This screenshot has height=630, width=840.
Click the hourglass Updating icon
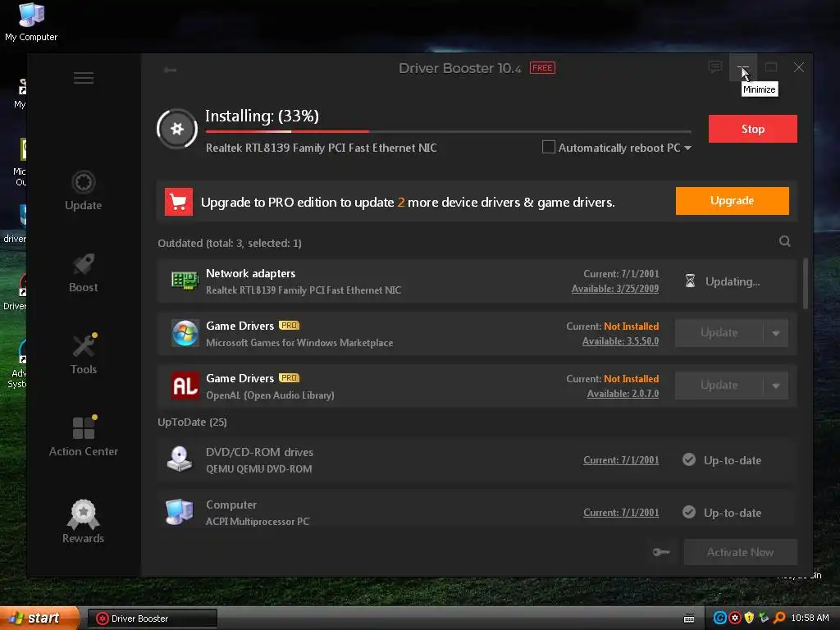[x=691, y=281]
